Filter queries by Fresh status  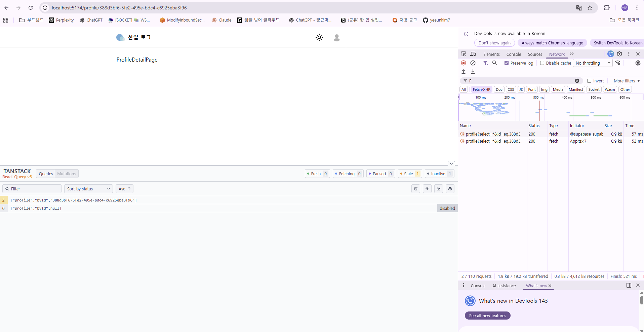(317, 174)
